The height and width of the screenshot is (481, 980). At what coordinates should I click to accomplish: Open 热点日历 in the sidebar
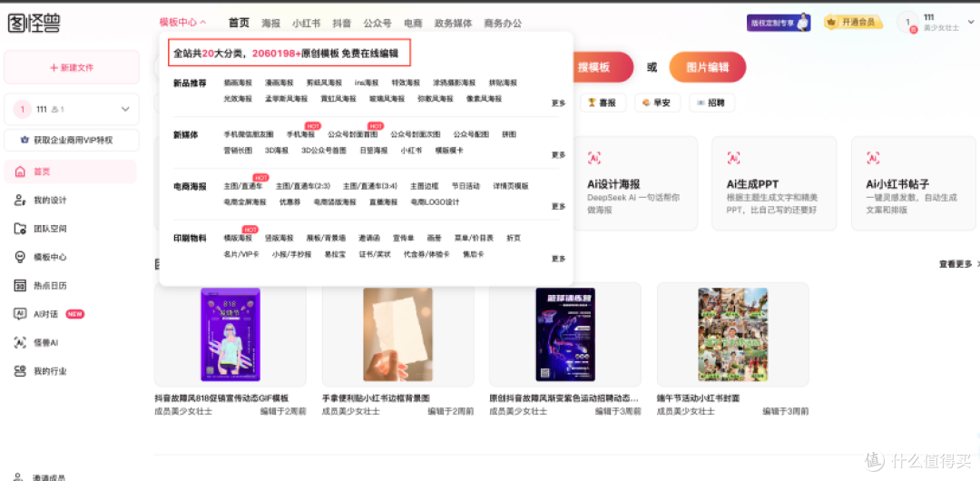50,285
